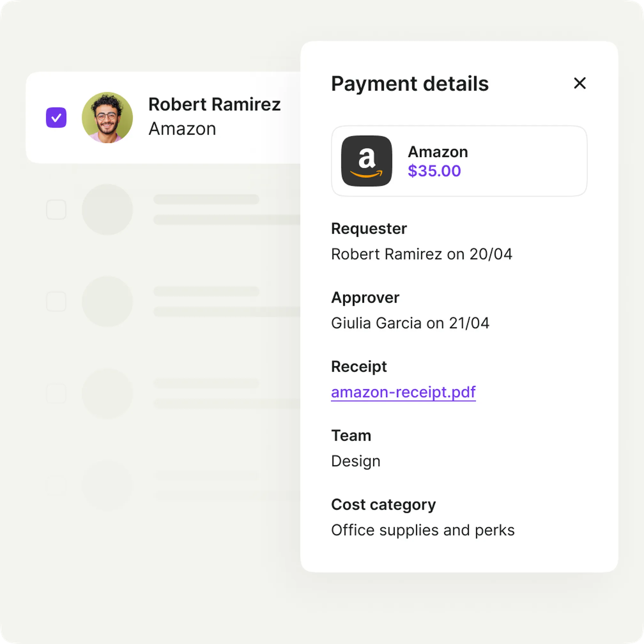Image resolution: width=644 pixels, height=644 pixels.
Task: Click the Amazon label under Robert Ramirez
Action: tap(182, 129)
